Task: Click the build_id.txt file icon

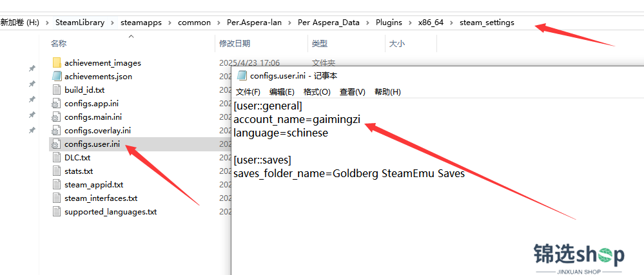Action: pyautogui.click(x=57, y=90)
